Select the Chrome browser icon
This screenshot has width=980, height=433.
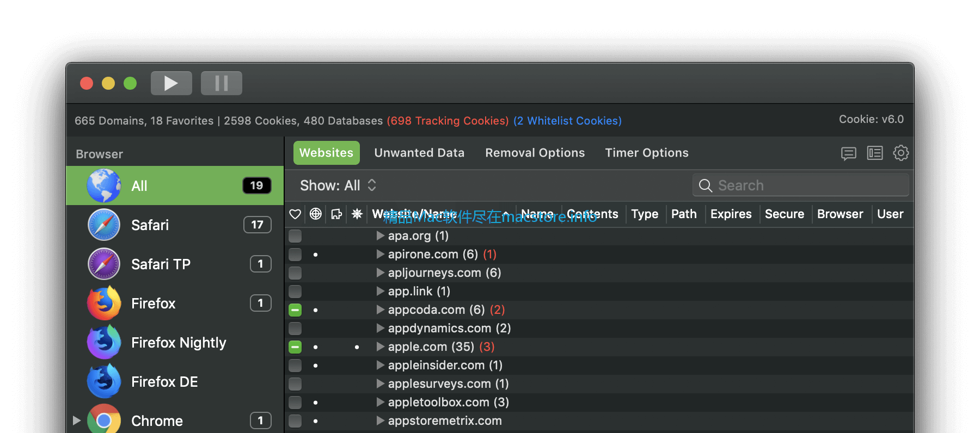click(104, 419)
